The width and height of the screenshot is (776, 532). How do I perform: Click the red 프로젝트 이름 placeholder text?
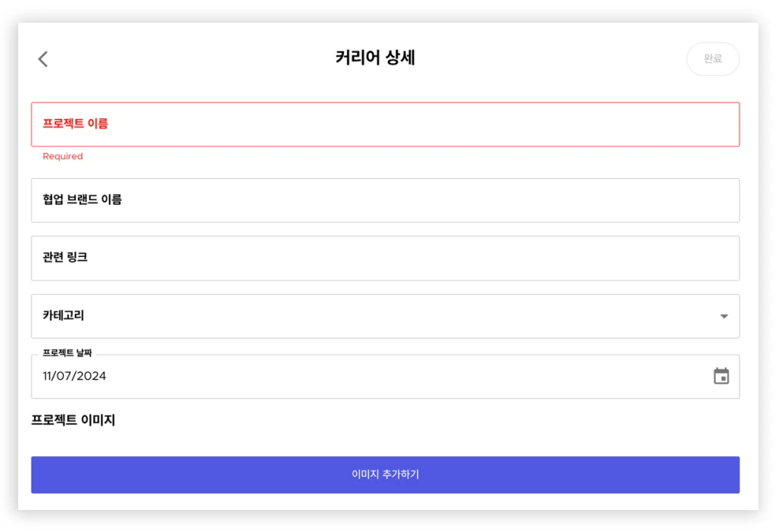pyautogui.click(x=75, y=124)
